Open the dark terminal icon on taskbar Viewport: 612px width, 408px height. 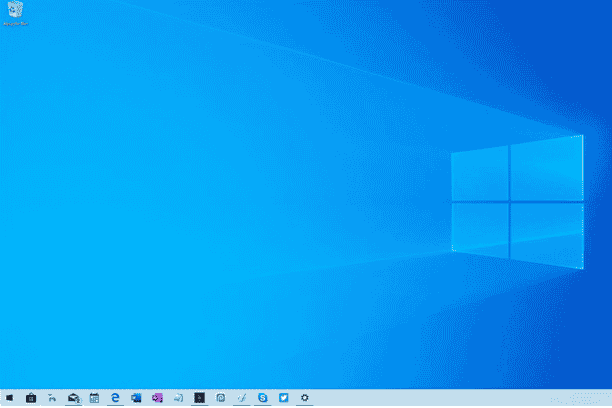click(199, 398)
